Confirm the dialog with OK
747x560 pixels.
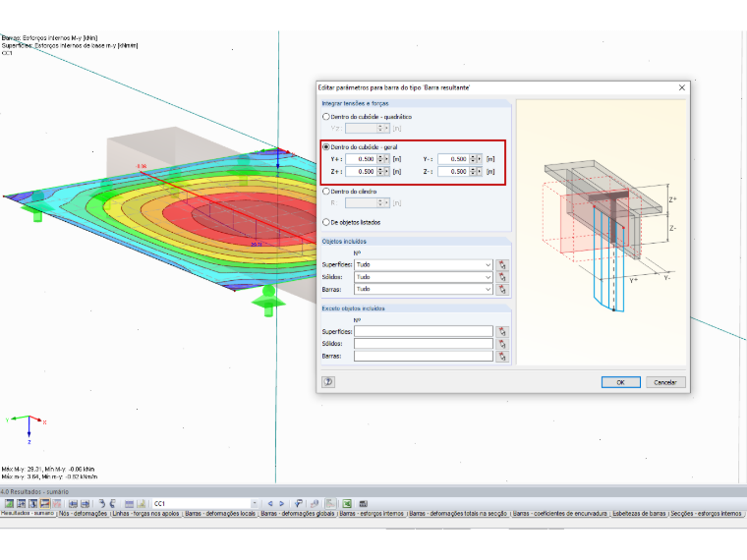[x=620, y=382]
